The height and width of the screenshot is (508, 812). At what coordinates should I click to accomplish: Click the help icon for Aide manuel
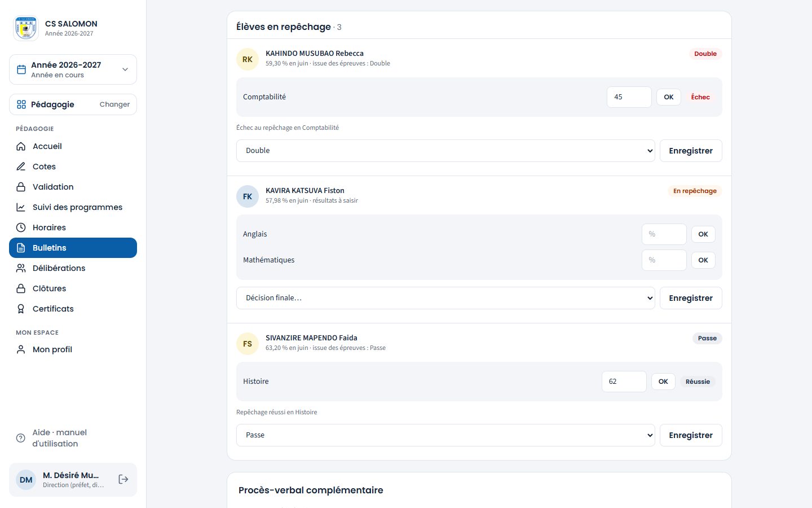point(21,438)
